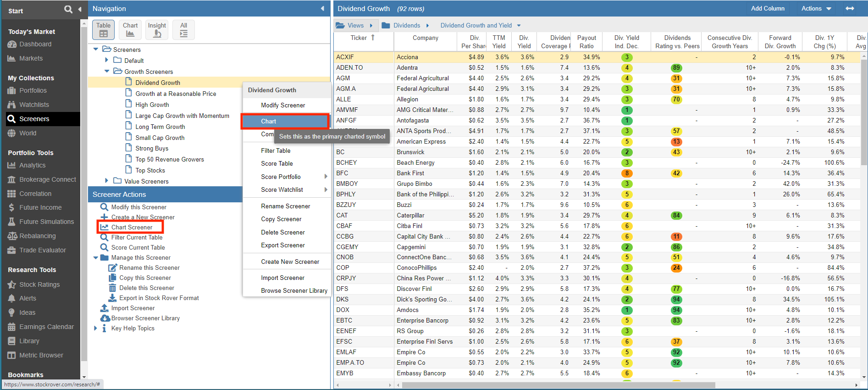Collapse the left Start sidebar arrow

click(80, 9)
